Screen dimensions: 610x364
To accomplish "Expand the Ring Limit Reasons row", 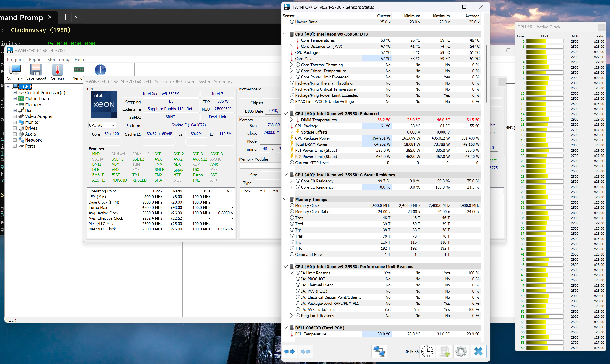I will 291,316.
